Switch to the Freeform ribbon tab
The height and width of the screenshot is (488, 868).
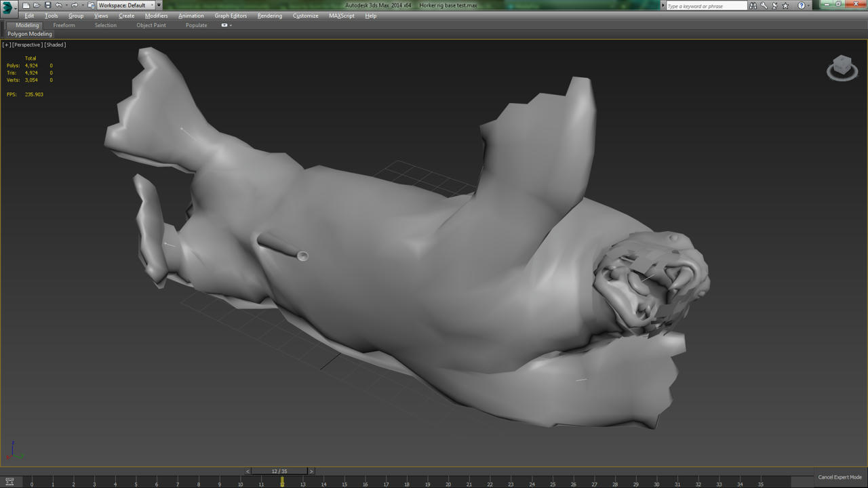pyautogui.click(x=64, y=25)
